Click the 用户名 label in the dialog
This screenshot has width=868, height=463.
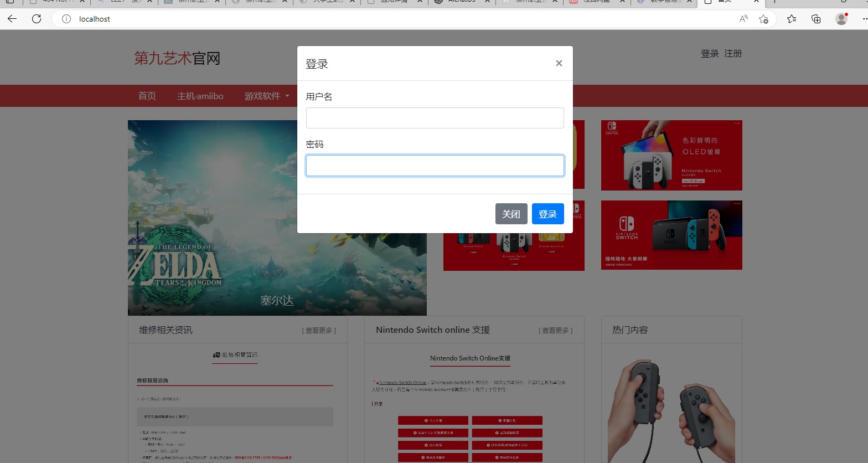point(319,96)
